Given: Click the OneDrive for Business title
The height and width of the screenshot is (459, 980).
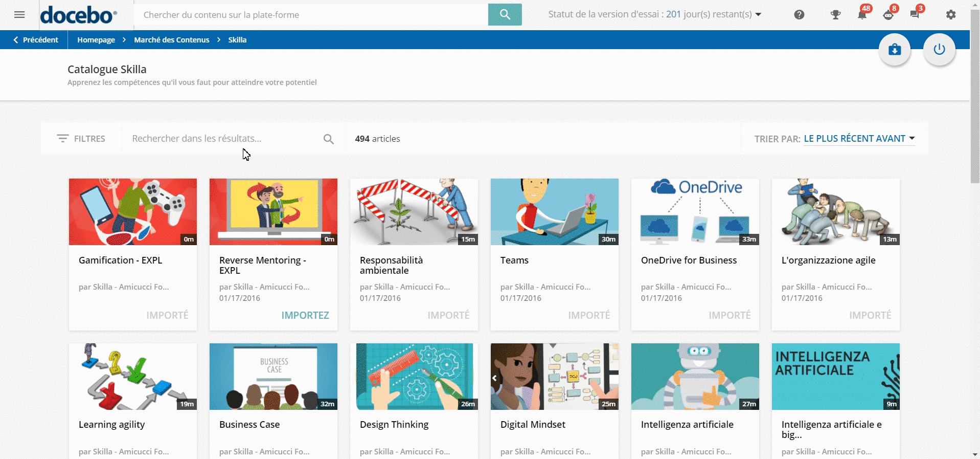Looking at the screenshot, I should click(x=689, y=260).
